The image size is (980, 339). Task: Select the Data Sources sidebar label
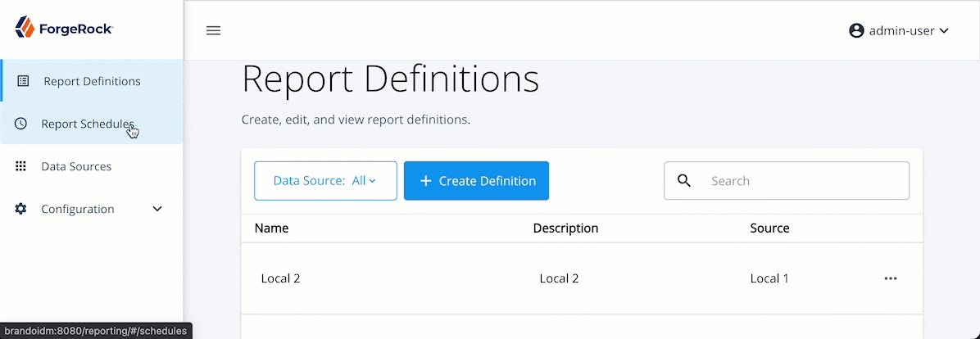(76, 166)
